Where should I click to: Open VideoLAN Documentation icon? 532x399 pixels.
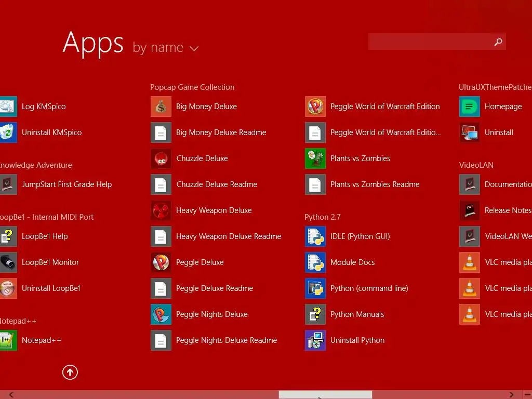click(470, 184)
